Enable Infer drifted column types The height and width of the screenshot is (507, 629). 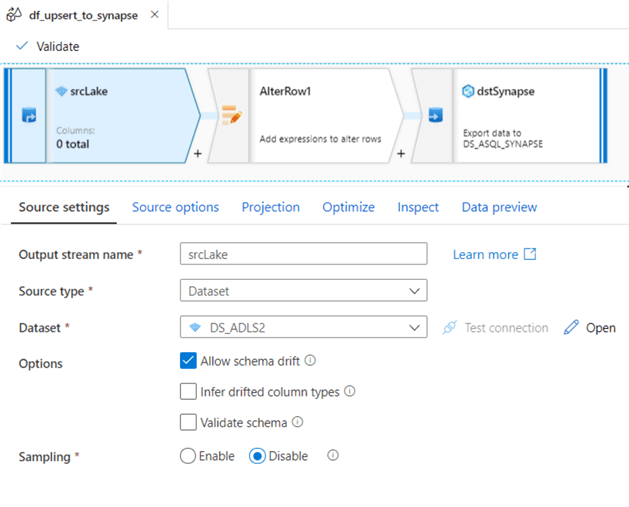[x=188, y=391]
